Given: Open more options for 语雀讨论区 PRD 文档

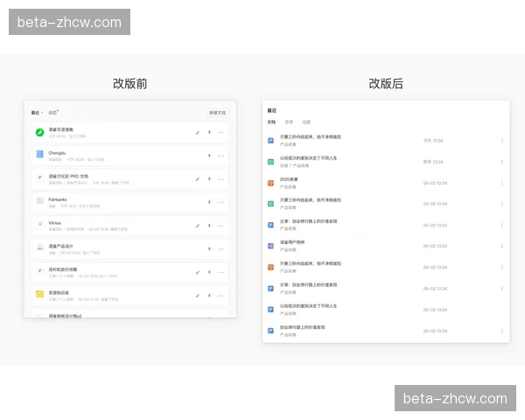Looking at the screenshot, I should point(220,179).
